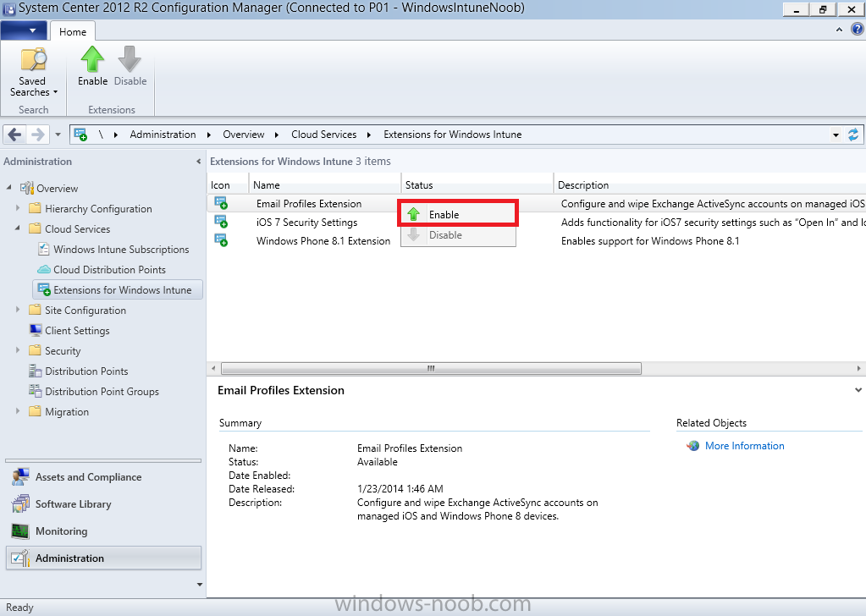Click Administration in the breadcrumb path

coord(163,135)
